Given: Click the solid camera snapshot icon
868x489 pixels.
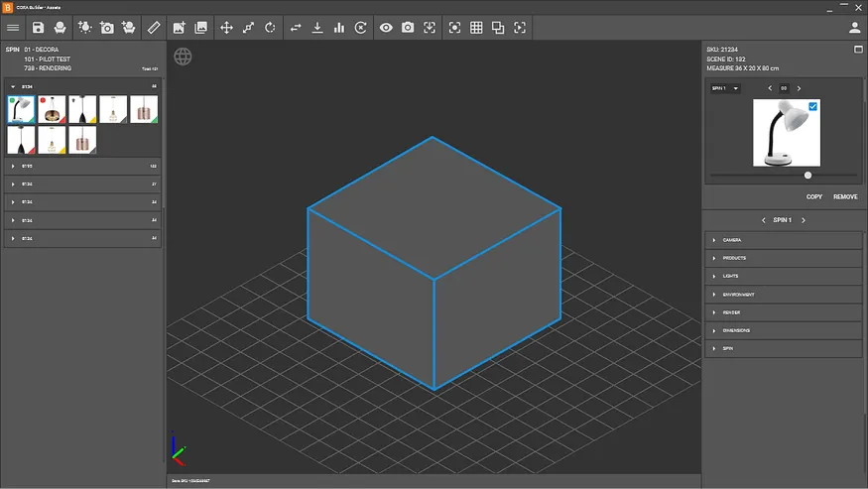Looking at the screenshot, I should coord(408,28).
